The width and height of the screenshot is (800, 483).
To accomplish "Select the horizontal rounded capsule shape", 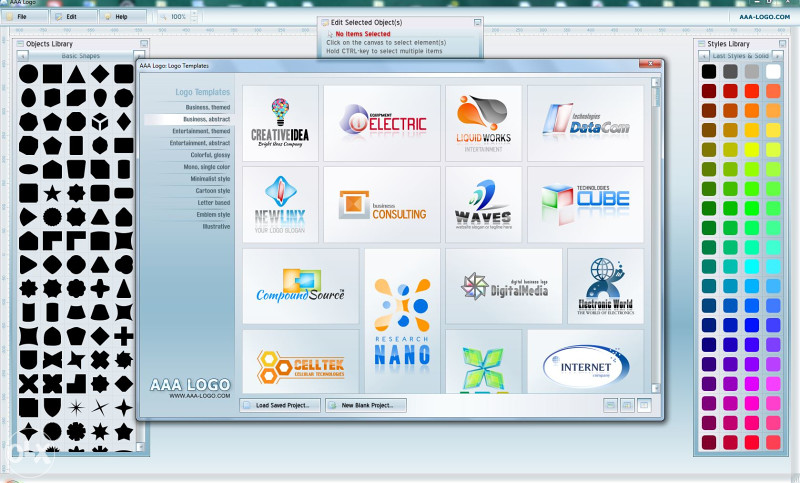I will tap(123, 193).
